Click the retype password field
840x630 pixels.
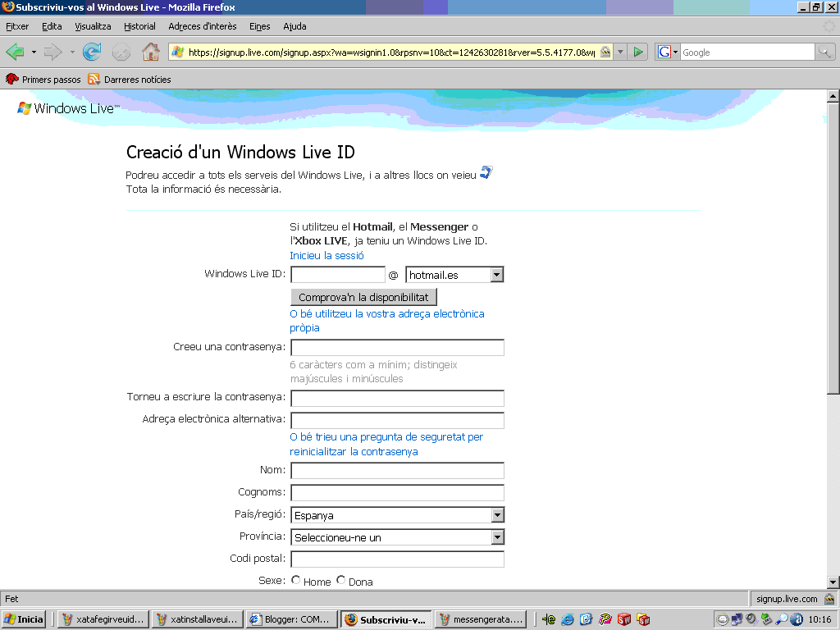pyautogui.click(x=398, y=398)
